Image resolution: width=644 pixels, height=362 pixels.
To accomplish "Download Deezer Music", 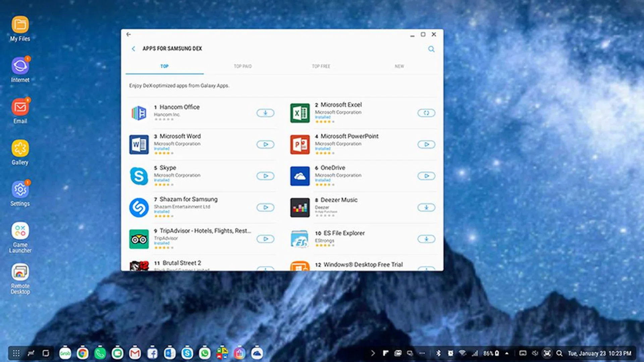I will (x=426, y=207).
